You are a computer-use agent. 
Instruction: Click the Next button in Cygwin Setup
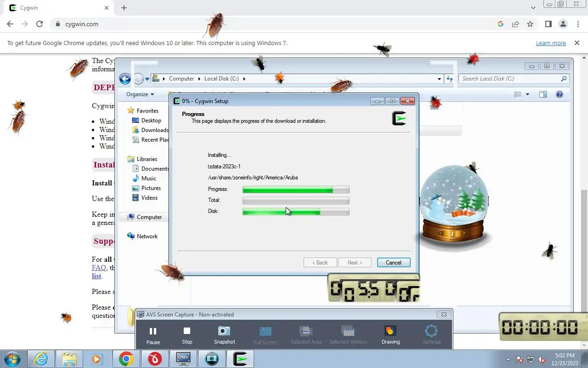point(355,263)
